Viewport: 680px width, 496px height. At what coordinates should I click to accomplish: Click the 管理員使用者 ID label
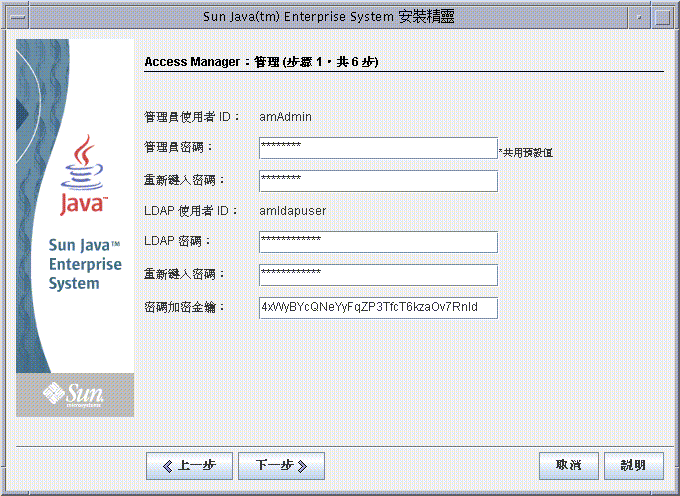pyautogui.click(x=192, y=117)
